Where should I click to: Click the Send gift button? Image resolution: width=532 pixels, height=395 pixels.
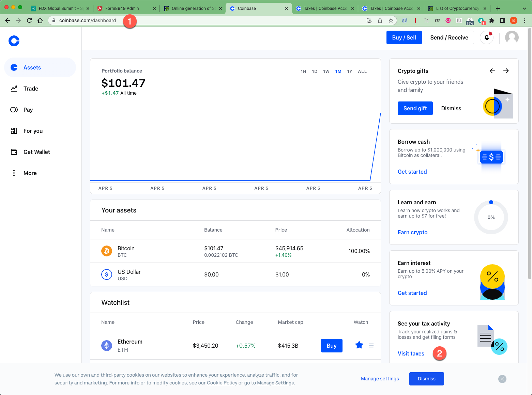click(x=415, y=108)
